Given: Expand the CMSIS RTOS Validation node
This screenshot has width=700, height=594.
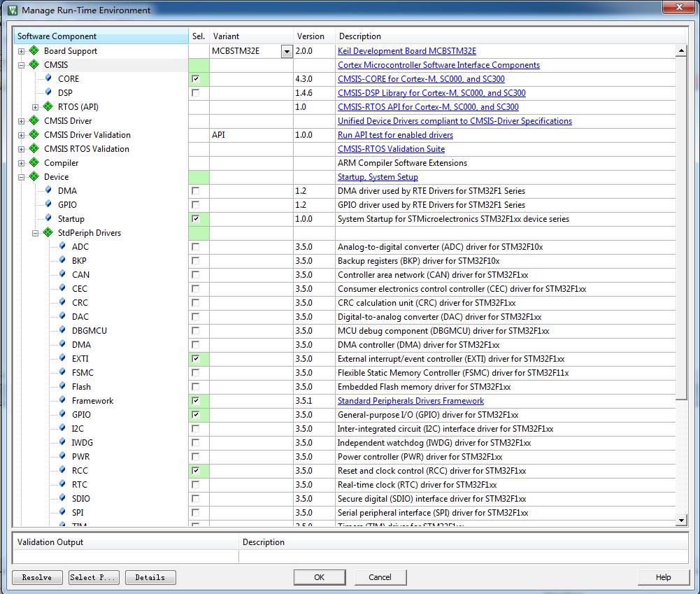Looking at the screenshot, I should (21, 149).
